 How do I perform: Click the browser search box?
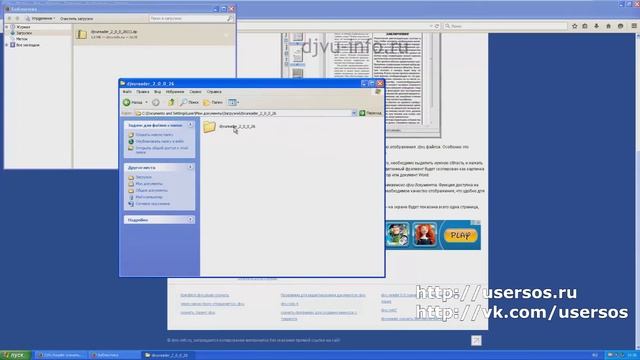(505, 26)
